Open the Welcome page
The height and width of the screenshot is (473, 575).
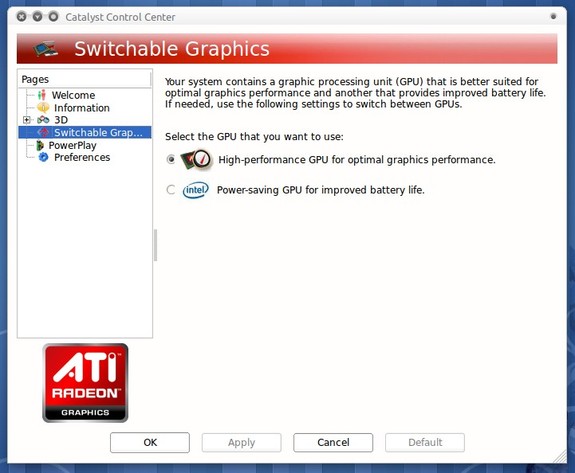pos(73,95)
